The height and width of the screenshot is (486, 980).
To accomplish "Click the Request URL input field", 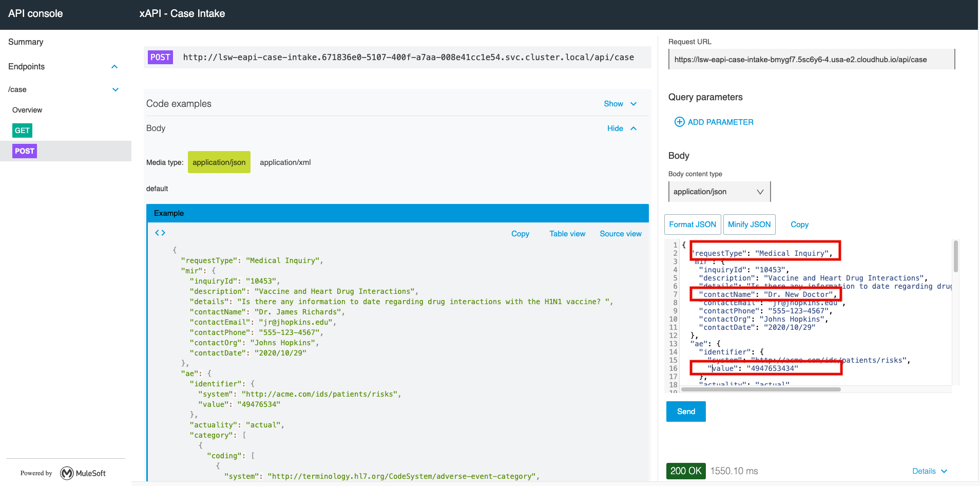I will [811, 60].
